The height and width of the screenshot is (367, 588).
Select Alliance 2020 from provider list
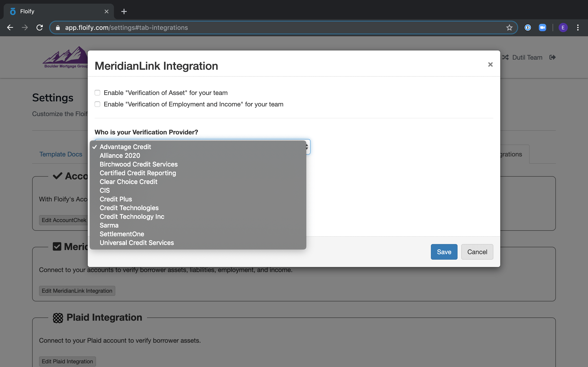(x=120, y=156)
